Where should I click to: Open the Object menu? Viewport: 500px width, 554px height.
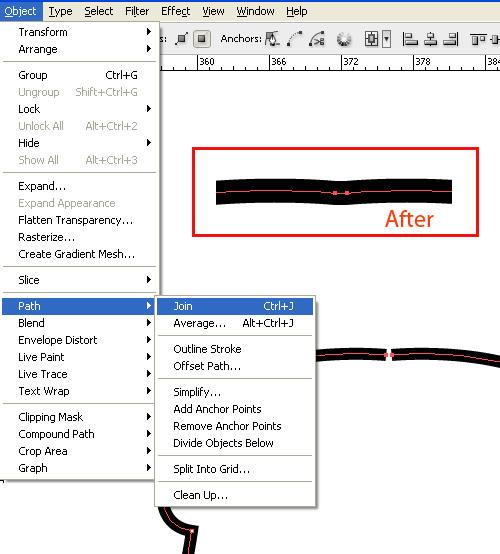click(20, 11)
